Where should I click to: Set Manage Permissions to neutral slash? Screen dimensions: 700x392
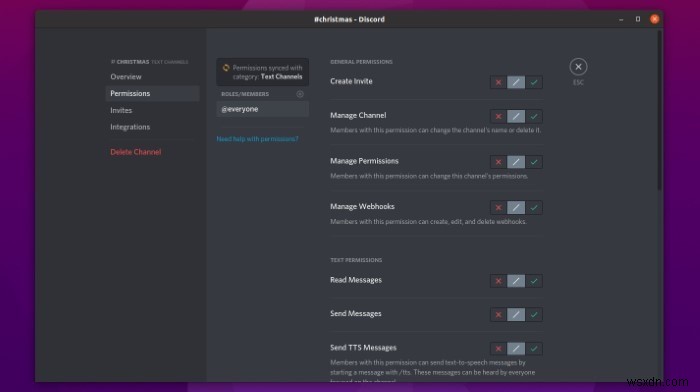516,162
